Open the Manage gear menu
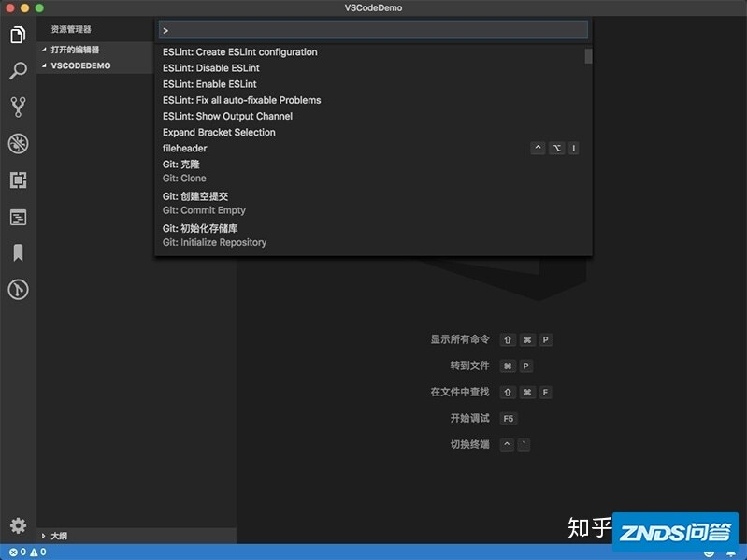 pyautogui.click(x=18, y=525)
